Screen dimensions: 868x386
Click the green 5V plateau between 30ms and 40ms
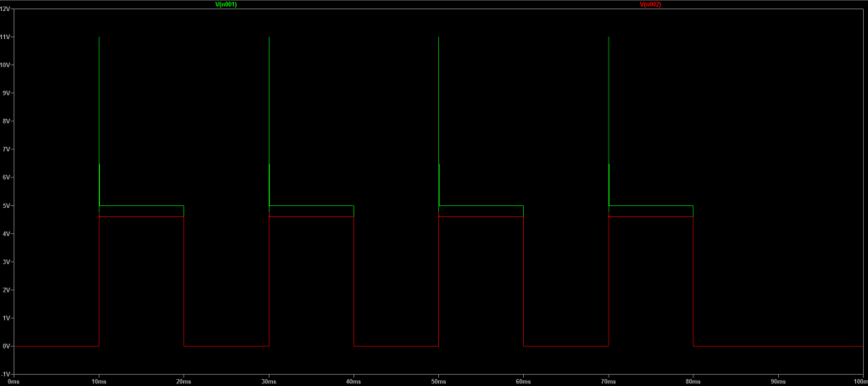[x=311, y=206]
